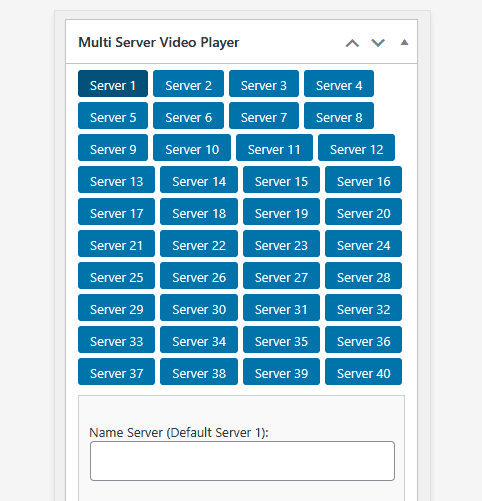Select the Server 40 tab

coord(364,372)
